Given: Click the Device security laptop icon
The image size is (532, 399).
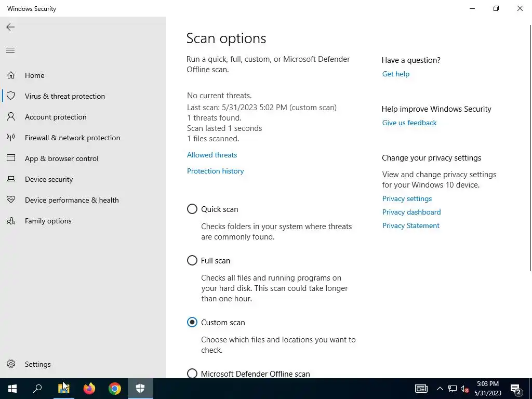Looking at the screenshot, I should point(11,179).
